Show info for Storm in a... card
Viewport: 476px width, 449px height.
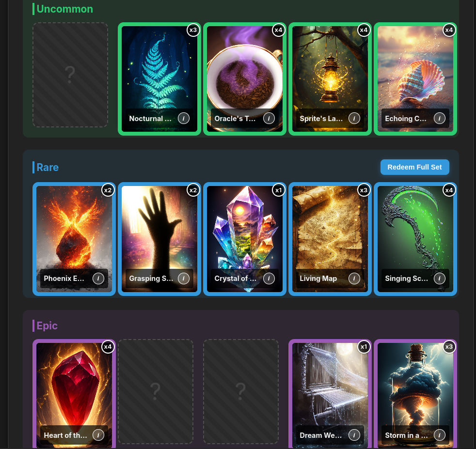tap(439, 435)
